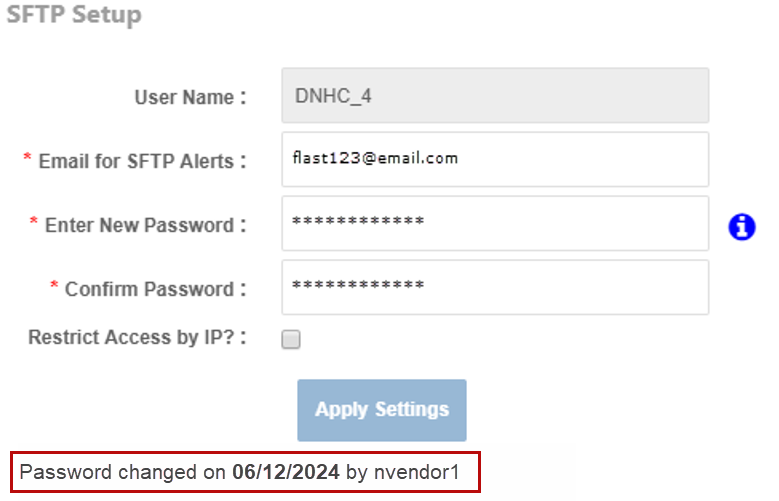Click the red asterisk beside Email label

click(27, 160)
